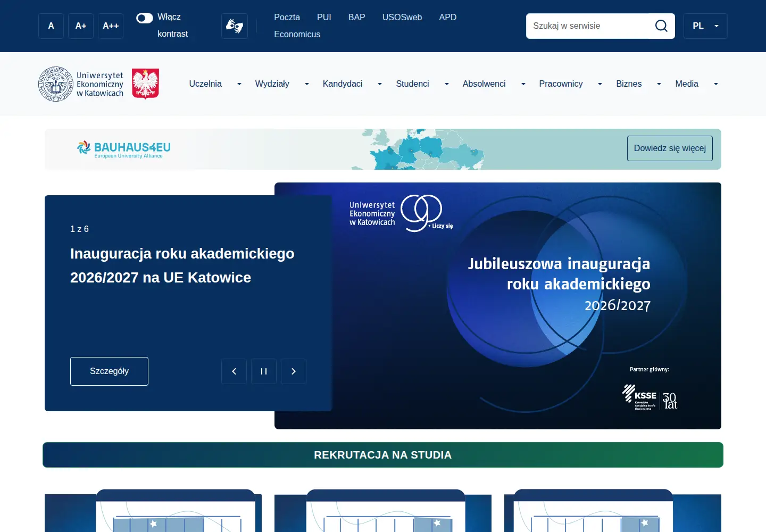Viewport: 766px width, 532px height.
Task: Expand the Media submenu arrow
Action: [716, 84]
